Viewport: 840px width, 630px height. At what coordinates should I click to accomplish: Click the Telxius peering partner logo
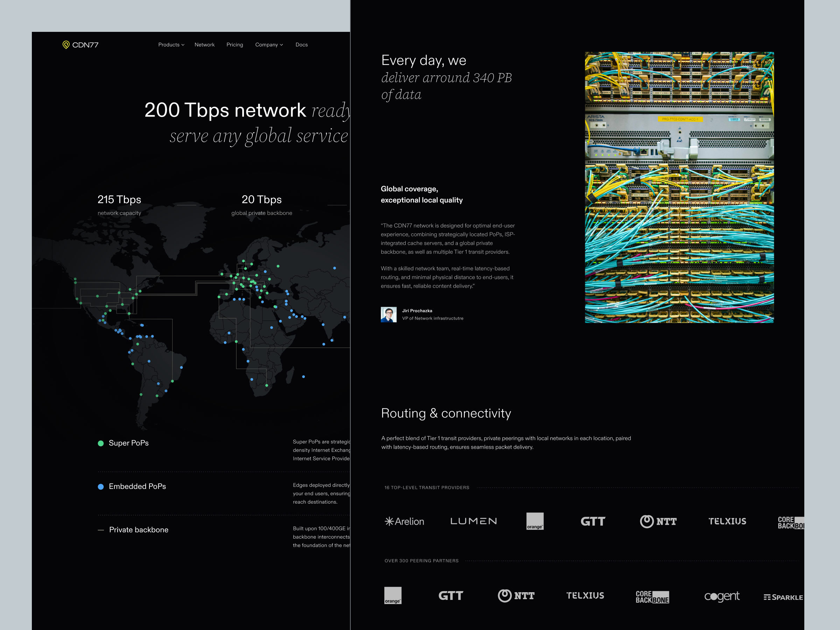click(x=585, y=595)
